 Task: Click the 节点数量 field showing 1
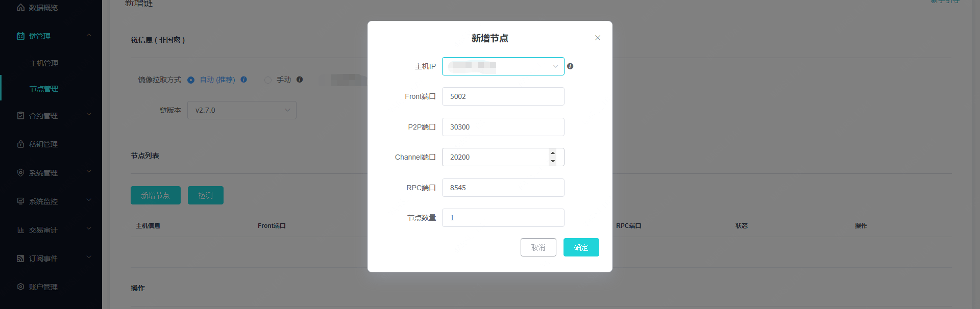tap(503, 218)
